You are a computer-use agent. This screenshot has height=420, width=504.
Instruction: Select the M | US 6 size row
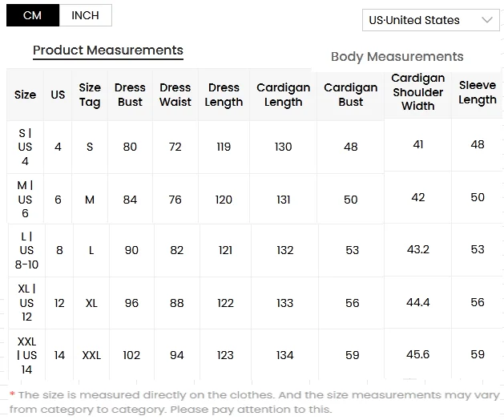[254, 199]
